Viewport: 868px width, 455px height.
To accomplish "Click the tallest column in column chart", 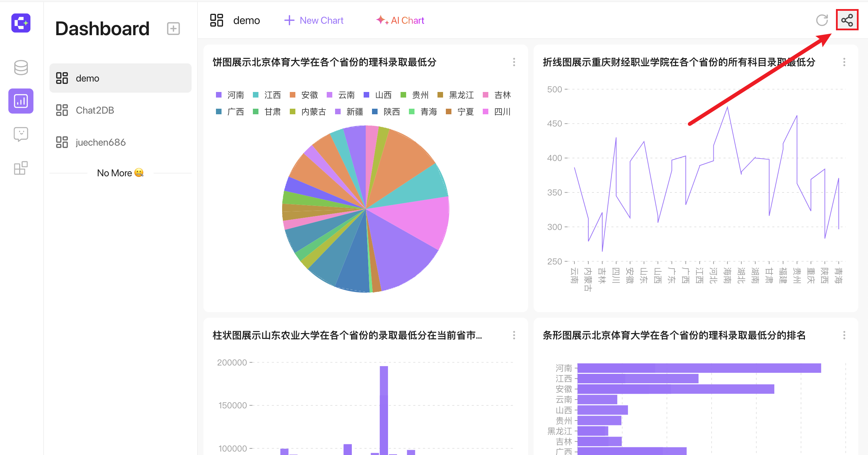I will pos(384,410).
